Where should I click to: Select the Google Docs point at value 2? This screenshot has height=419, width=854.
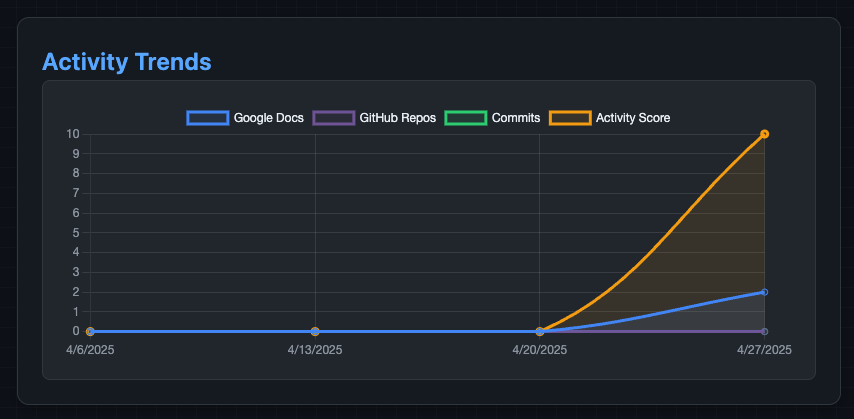coord(764,292)
